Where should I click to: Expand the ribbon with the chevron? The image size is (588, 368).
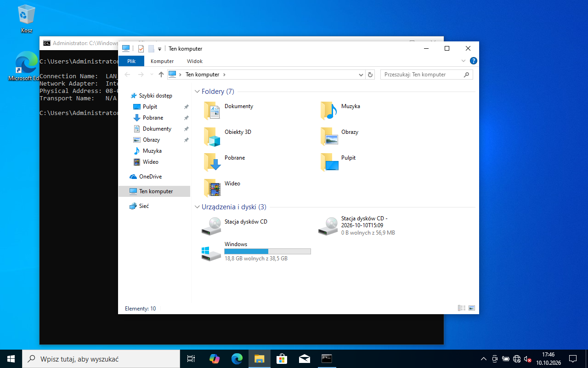point(464,61)
